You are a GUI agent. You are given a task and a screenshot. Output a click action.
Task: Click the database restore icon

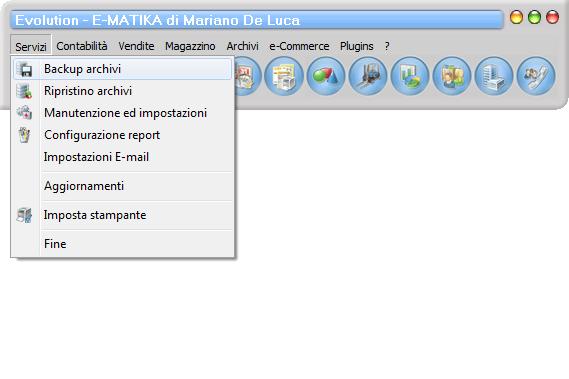click(x=24, y=91)
